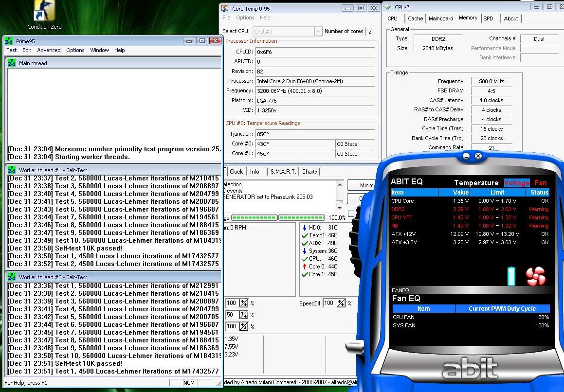This screenshot has height=392, width=564.
Task: Select the Info tab
Action: pos(255,172)
